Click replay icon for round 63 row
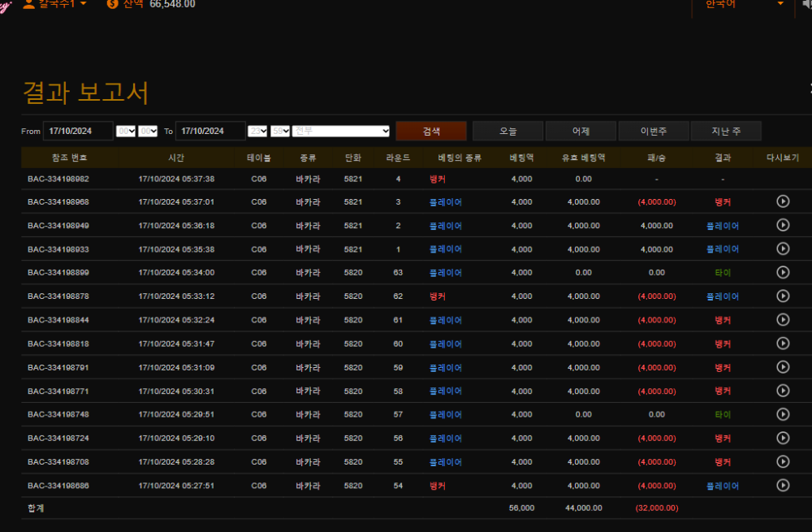The height and width of the screenshot is (532, 812). pyautogui.click(x=783, y=272)
